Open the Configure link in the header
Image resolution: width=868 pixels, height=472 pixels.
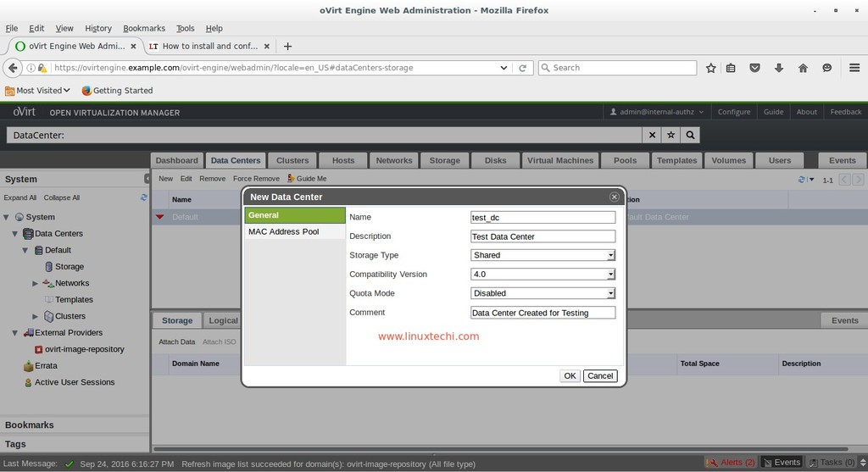734,112
